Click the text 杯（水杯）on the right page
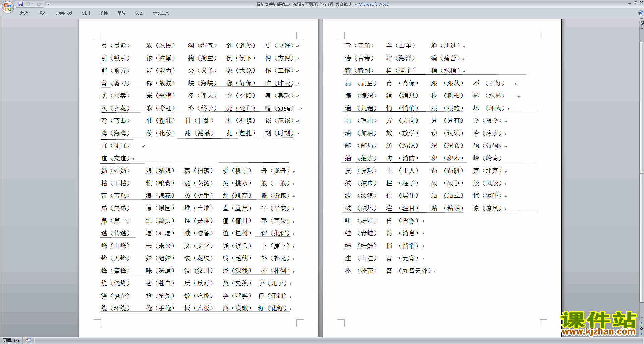 coord(489,96)
